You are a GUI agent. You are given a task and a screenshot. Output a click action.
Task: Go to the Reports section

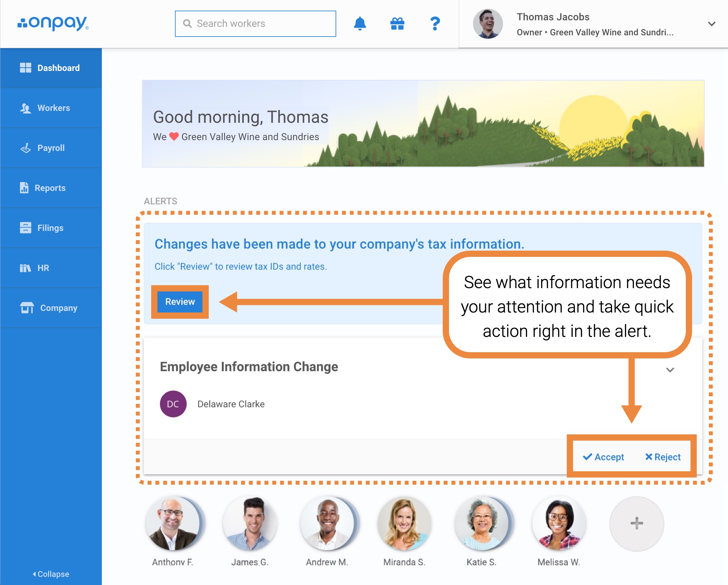point(50,188)
